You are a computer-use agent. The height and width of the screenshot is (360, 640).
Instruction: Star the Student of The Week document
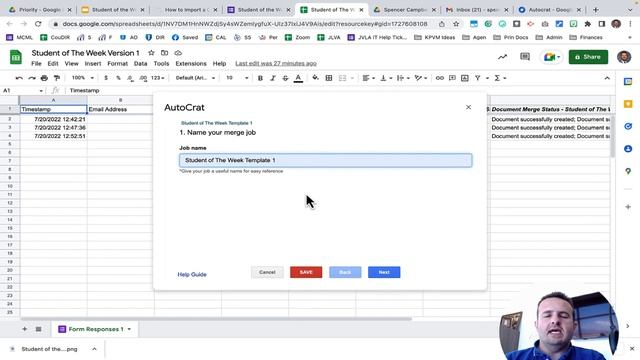pyautogui.click(x=151, y=53)
